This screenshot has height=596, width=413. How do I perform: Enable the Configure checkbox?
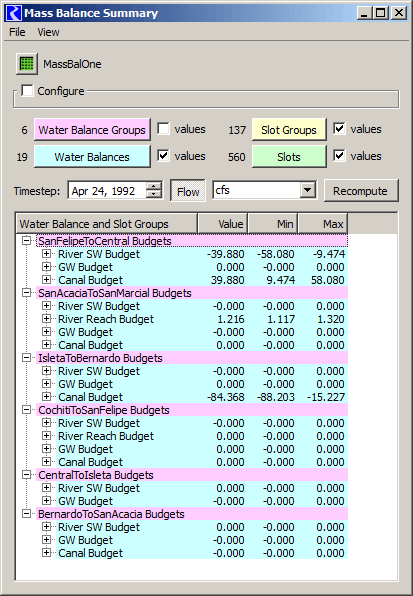[27, 91]
